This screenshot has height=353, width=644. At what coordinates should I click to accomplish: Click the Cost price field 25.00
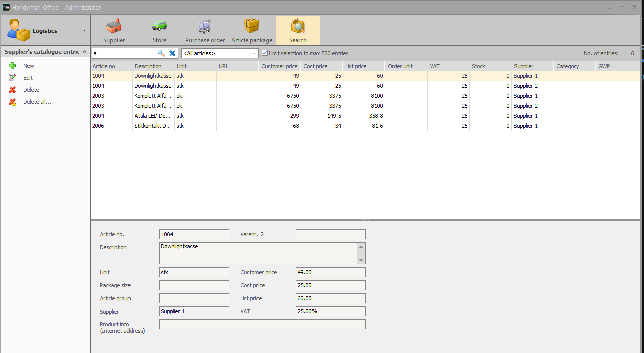tap(331, 285)
